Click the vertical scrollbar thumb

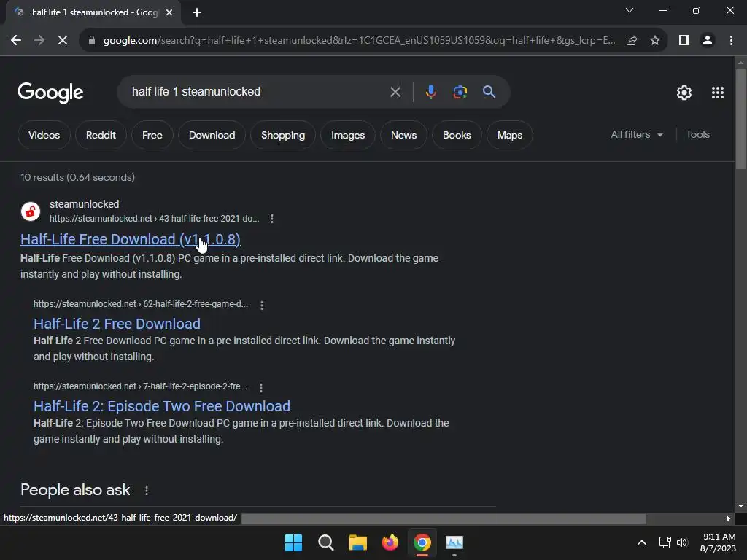(x=740, y=119)
